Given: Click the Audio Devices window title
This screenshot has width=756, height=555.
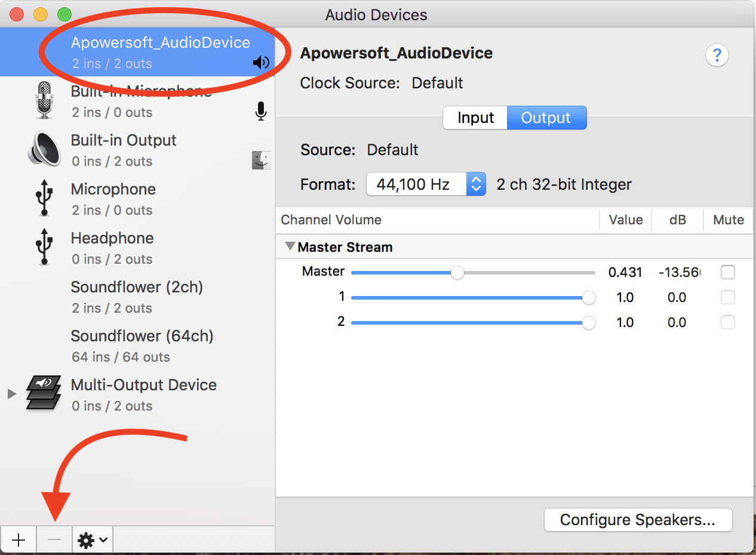Looking at the screenshot, I should tap(376, 15).
